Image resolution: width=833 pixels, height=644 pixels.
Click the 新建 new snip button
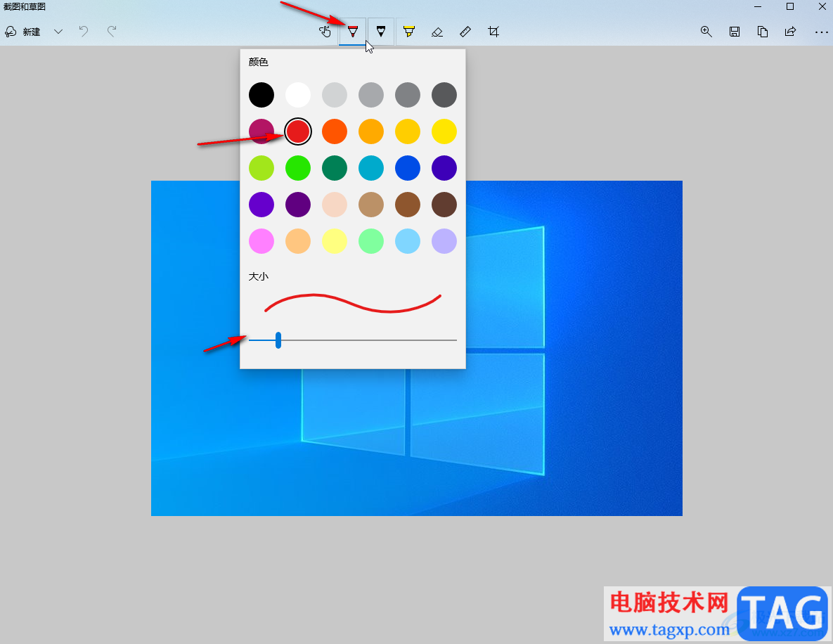[x=22, y=32]
